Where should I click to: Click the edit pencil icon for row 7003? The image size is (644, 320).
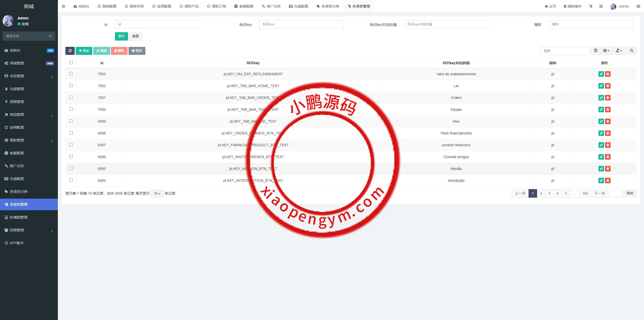click(601, 74)
